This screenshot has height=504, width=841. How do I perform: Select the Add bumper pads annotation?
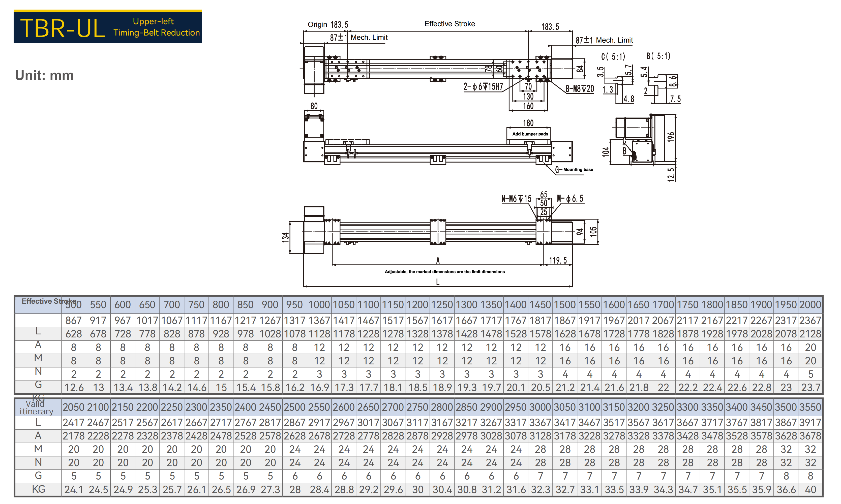(x=530, y=134)
